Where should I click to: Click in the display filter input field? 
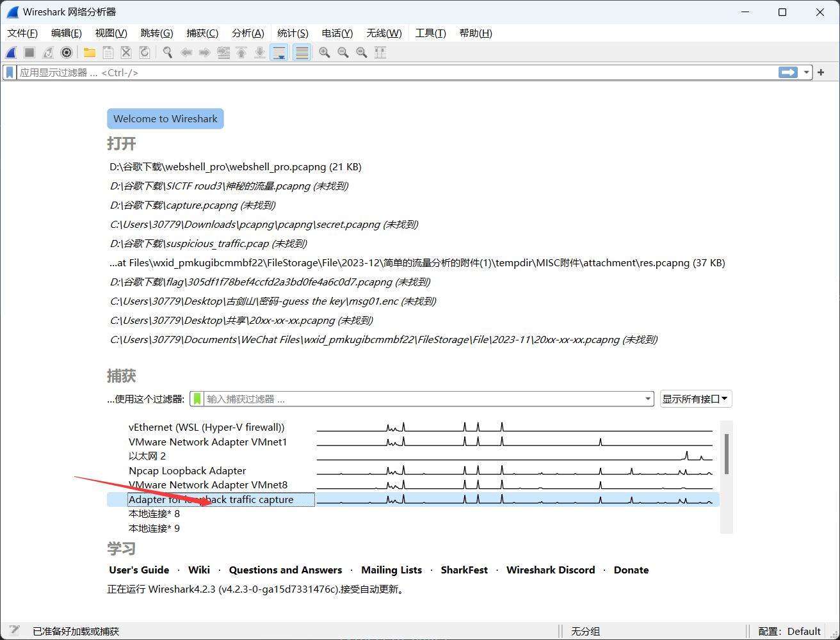397,73
